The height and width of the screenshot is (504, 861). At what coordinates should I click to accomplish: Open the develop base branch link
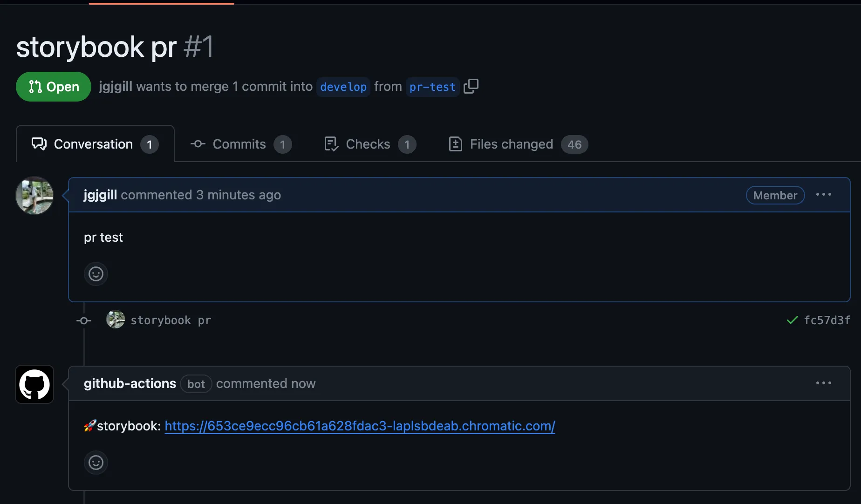(x=343, y=87)
